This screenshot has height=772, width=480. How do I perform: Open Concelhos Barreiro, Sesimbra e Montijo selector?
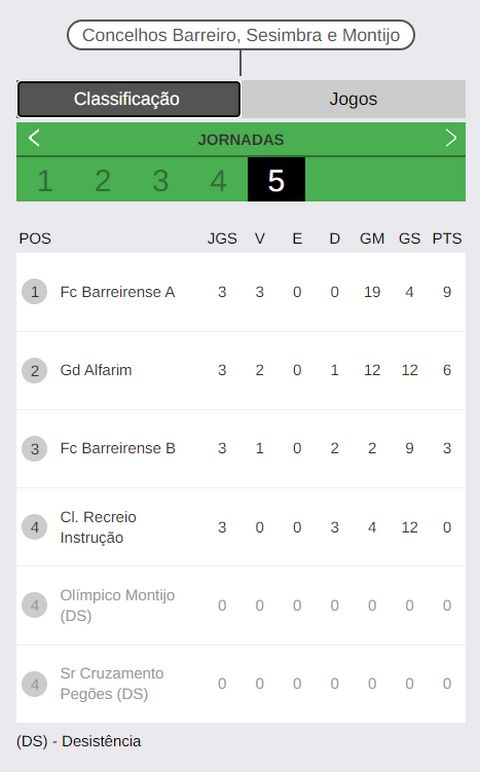click(241, 35)
